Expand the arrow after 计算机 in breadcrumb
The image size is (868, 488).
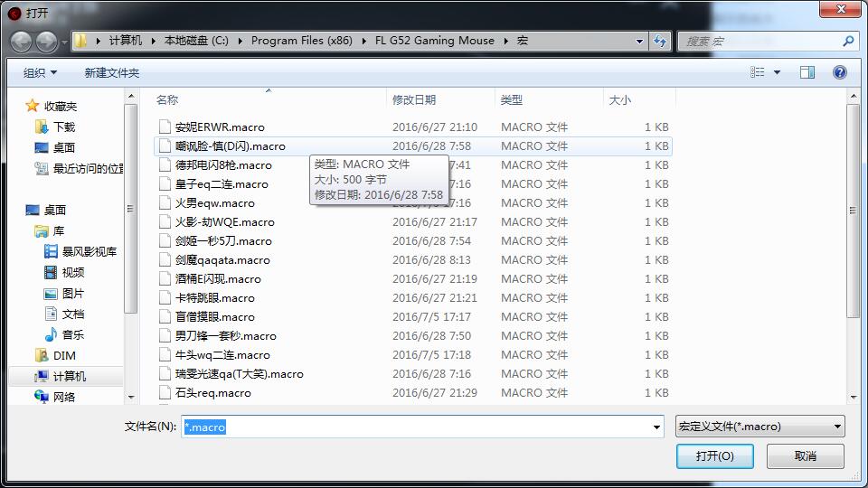pos(153,41)
